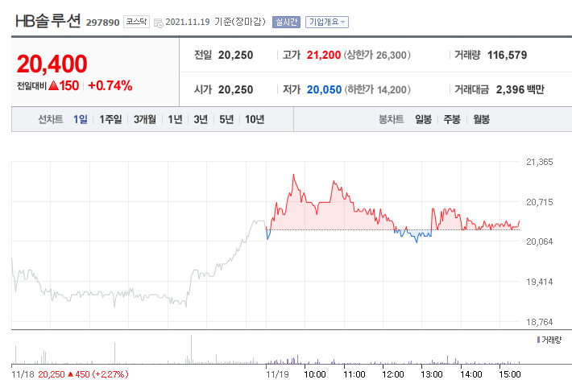Switch chart to 3개월 range

pos(145,119)
